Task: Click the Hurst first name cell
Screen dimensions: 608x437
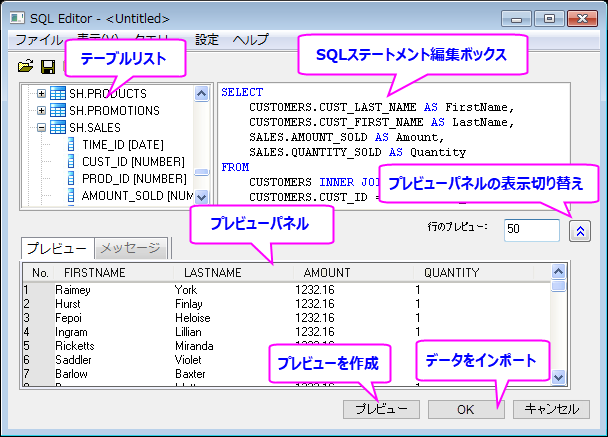Action: [x=68, y=304]
